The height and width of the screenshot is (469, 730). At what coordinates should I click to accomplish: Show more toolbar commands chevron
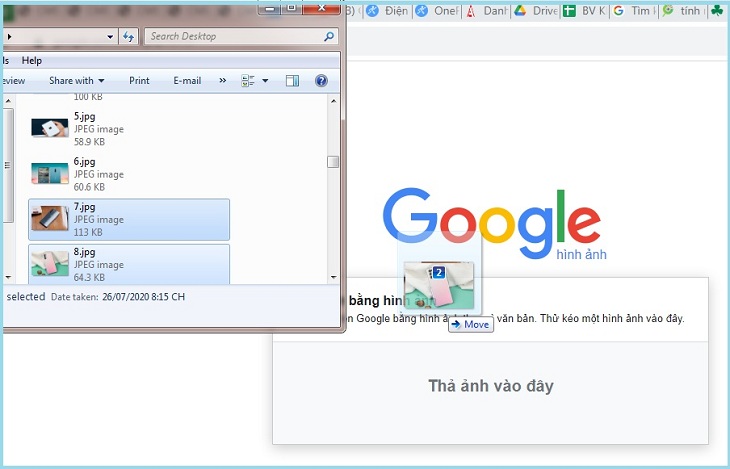[x=223, y=81]
